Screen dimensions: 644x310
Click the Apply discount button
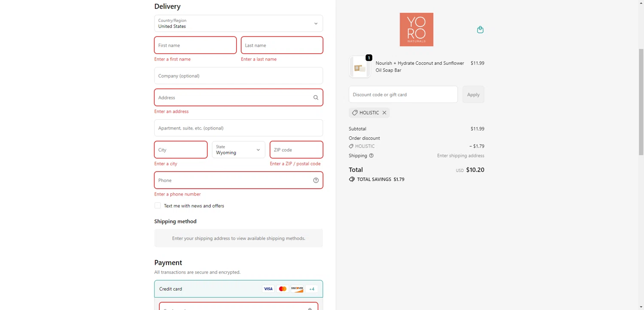coord(473,94)
